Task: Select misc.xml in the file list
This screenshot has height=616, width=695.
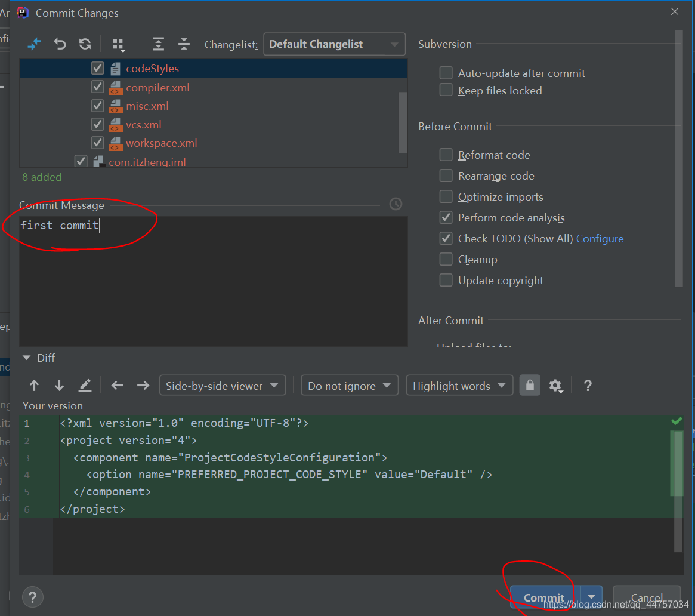Action: pyautogui.click(x=147, y=106)
